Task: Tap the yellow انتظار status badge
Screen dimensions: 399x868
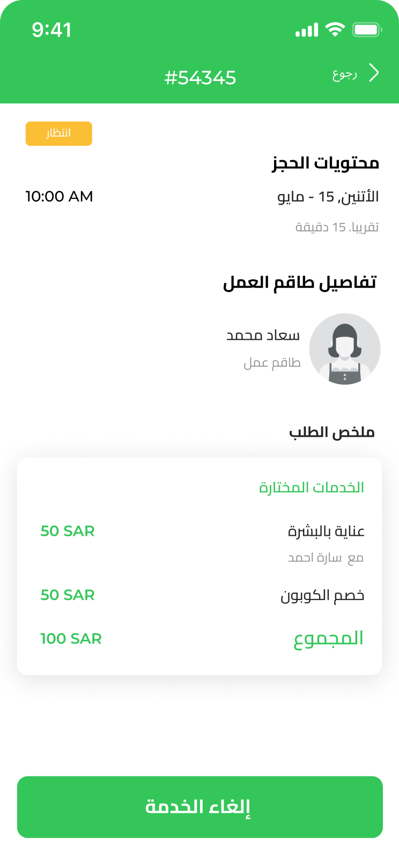Action: [59, 133]
